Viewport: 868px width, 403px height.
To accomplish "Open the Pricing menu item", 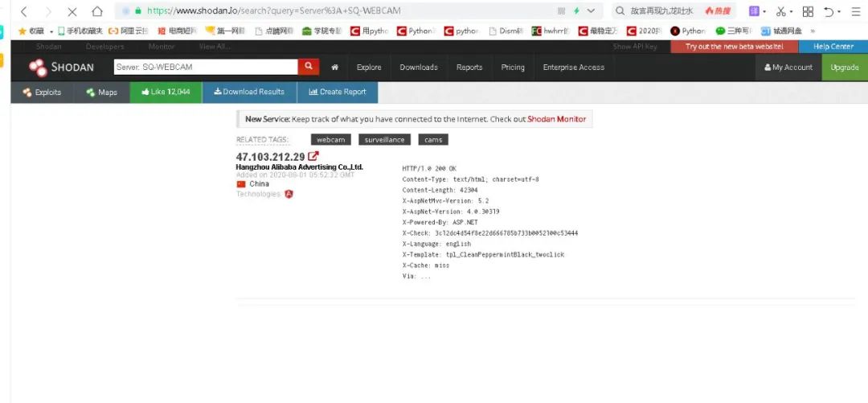I will pos(513,67).
